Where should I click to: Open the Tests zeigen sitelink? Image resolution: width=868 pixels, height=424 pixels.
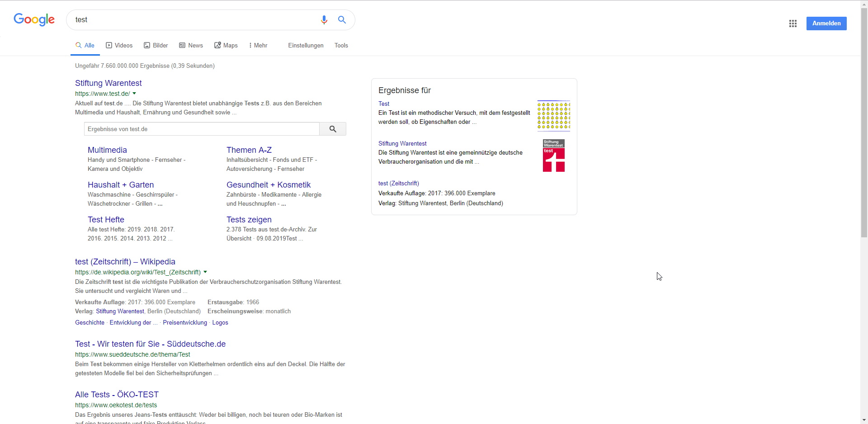pos(249,220)
